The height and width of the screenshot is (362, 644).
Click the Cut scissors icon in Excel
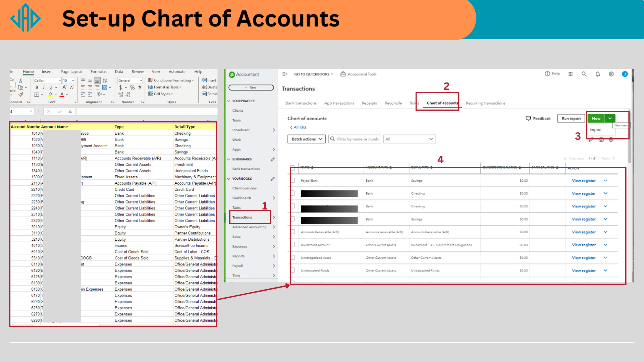coord(20,81)
